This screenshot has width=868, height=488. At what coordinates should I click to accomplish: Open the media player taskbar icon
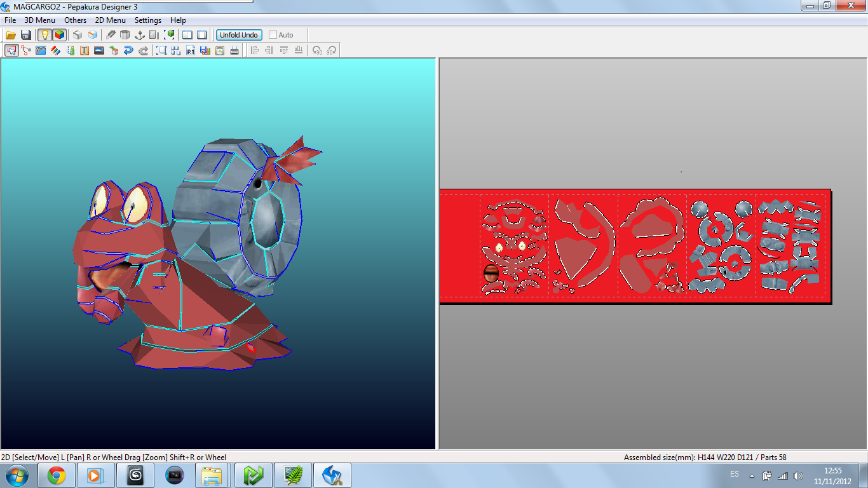[95, 475]
